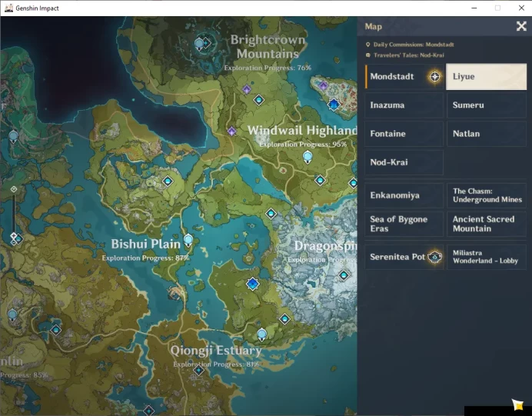Select the Statue of The Seven above Qiongji Estuary label
Screen dimensions: 532x416
point(261,335)
